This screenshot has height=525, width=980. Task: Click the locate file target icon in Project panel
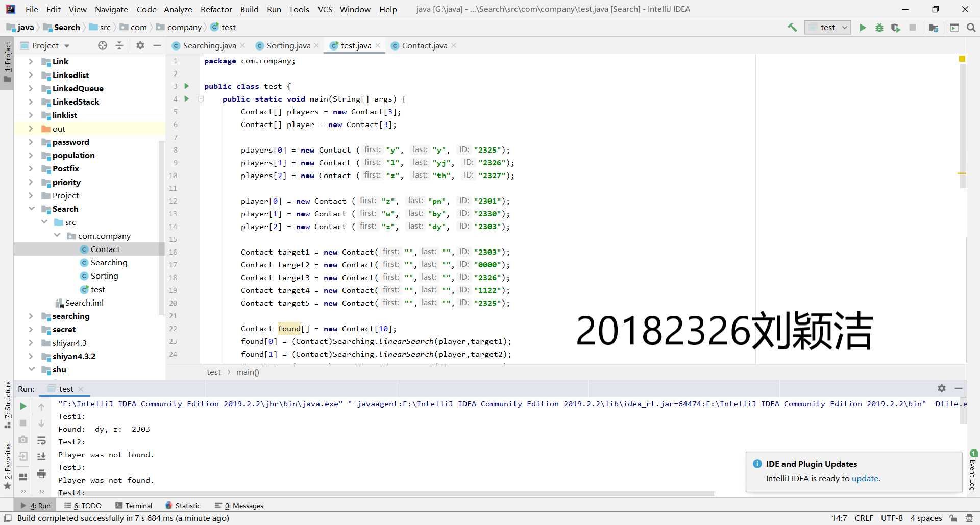(x=103, y=45)
